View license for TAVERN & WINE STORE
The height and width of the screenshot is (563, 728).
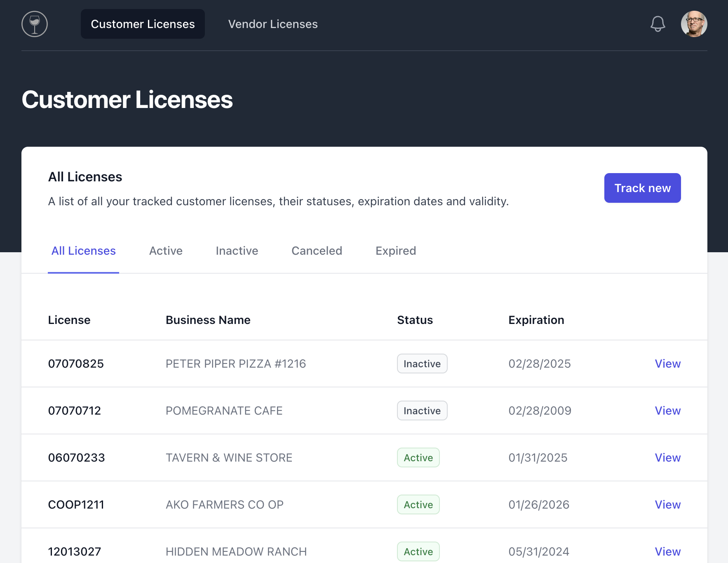click(x=667, y=457)
